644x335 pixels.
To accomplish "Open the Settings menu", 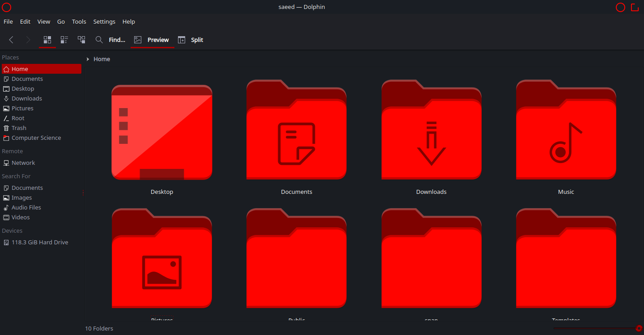I will [104, 21].
